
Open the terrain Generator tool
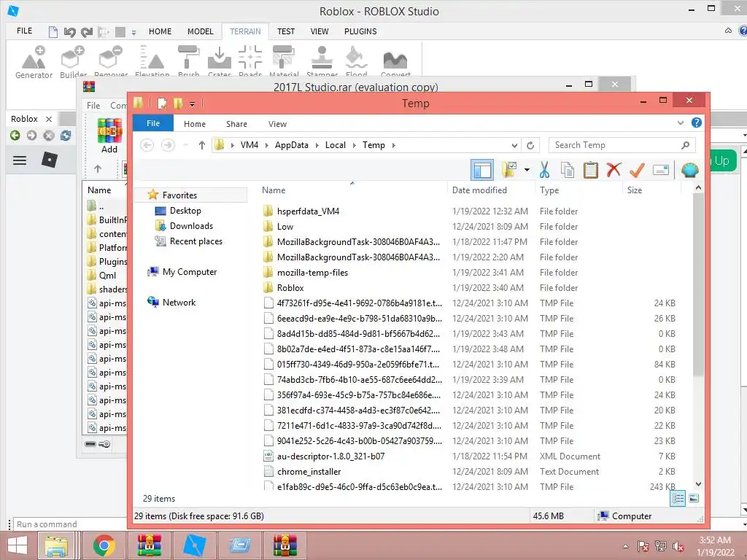tap(34, 62)
